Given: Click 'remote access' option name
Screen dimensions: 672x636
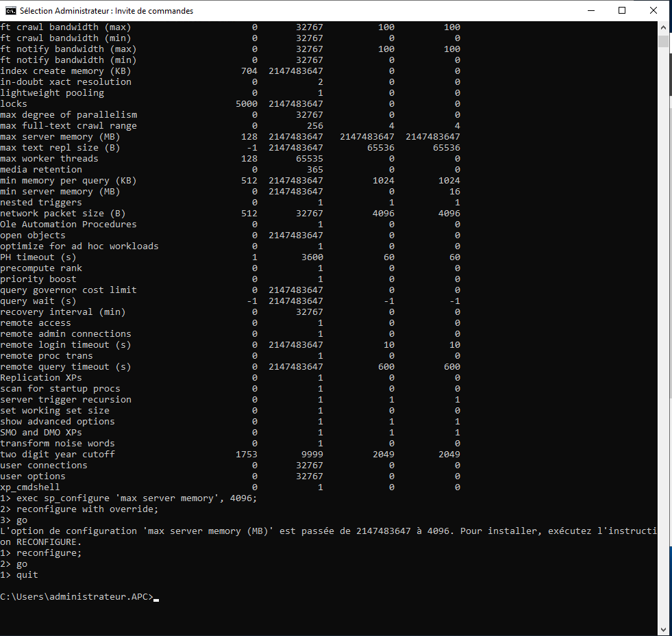Looking at the screenshot, I should [36, 322].
